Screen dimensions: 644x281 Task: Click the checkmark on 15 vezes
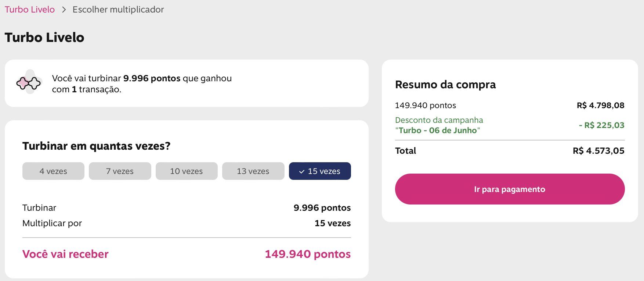[x=302, y=171]
